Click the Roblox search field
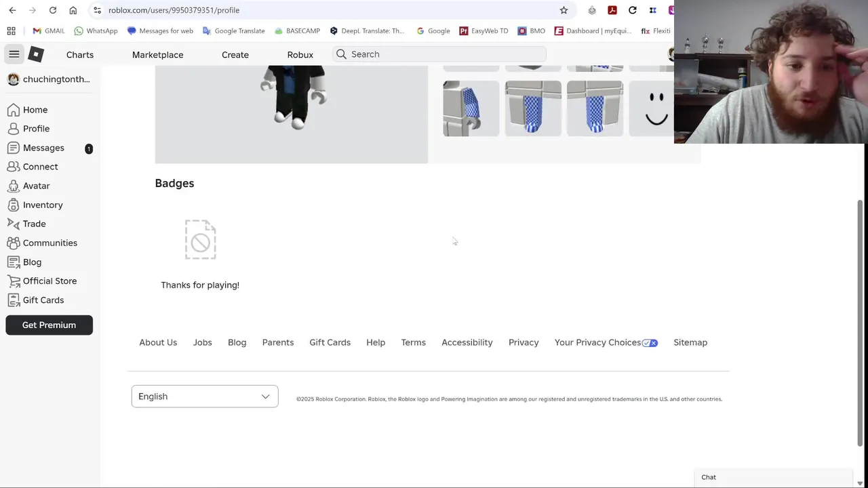Viewport: 868px width, 488px height. pyautogui.click(x=439, y=54)
